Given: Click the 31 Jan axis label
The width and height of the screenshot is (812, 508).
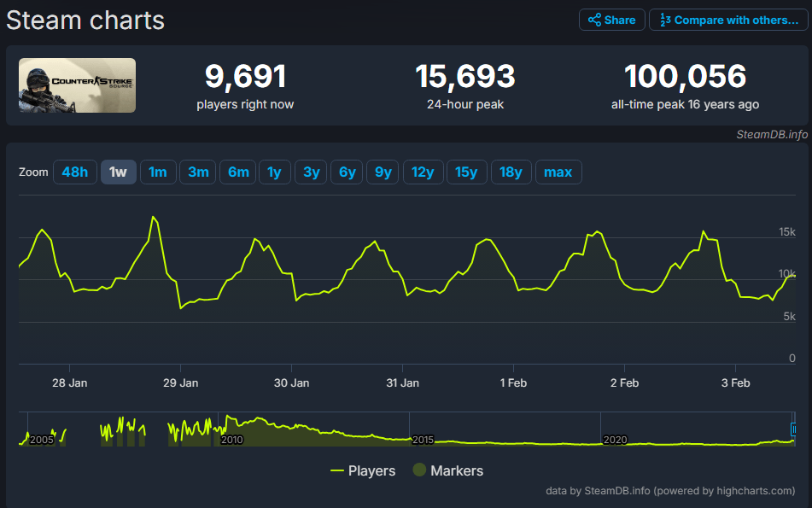Looking at the screenshot, I should point(402,383).
